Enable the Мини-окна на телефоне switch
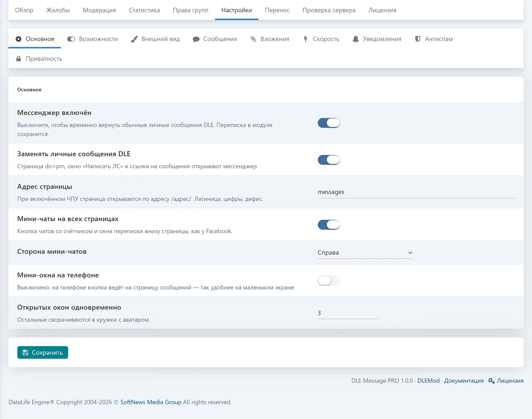The image size is (532, 419). (329, 281)
